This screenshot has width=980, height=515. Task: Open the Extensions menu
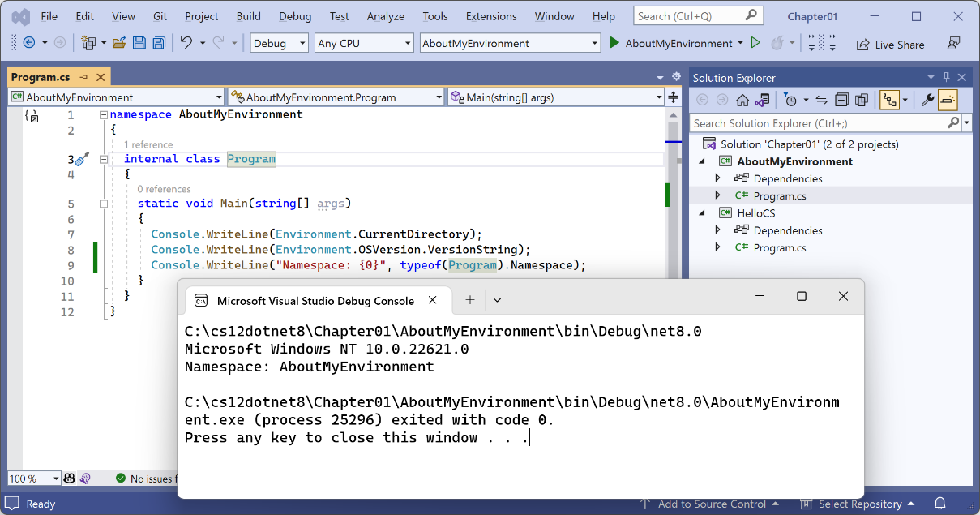point(491,16)
